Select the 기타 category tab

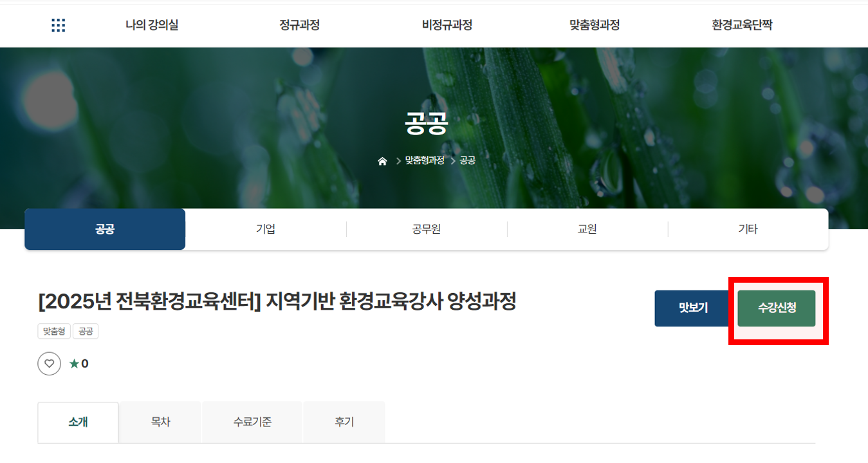pyautogui.click(x=748, y=229)
